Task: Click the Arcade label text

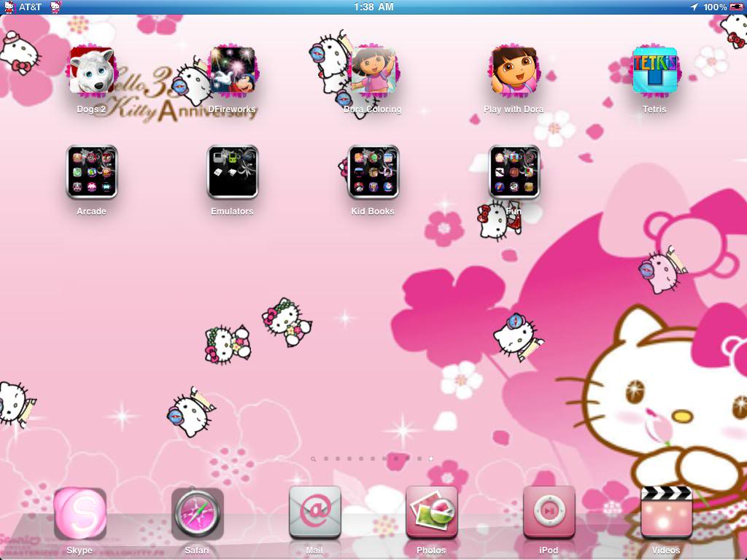Action: [x=91, y=211]
